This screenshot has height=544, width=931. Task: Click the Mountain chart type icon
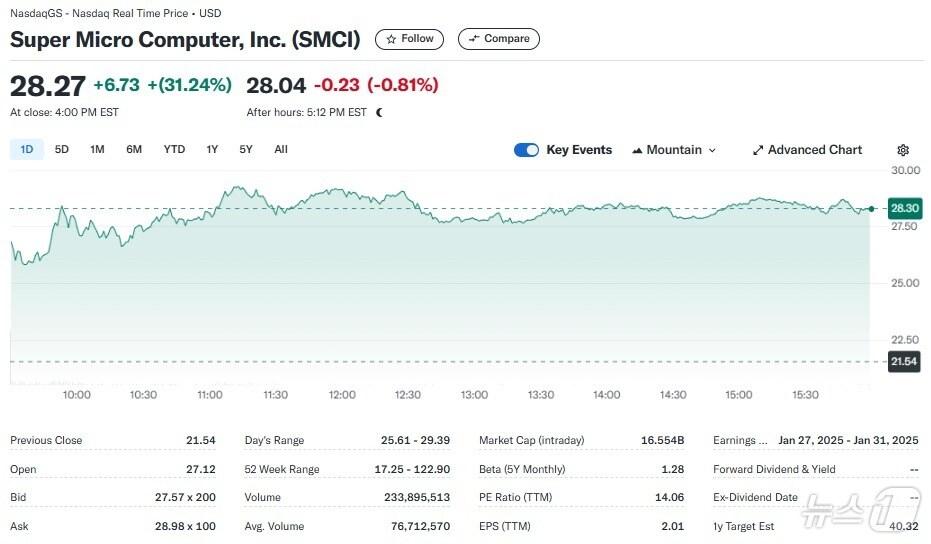pos(637,150)
